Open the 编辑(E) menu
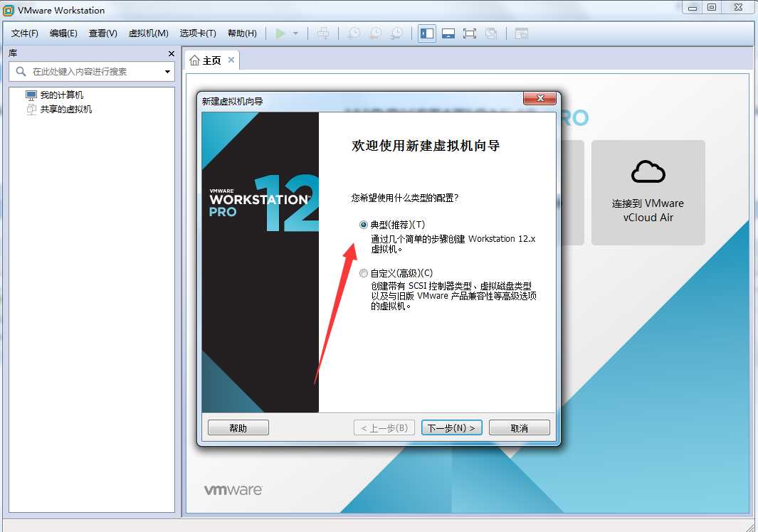The height and width of the screenshot is (532, 758). [x=63, y=33]
